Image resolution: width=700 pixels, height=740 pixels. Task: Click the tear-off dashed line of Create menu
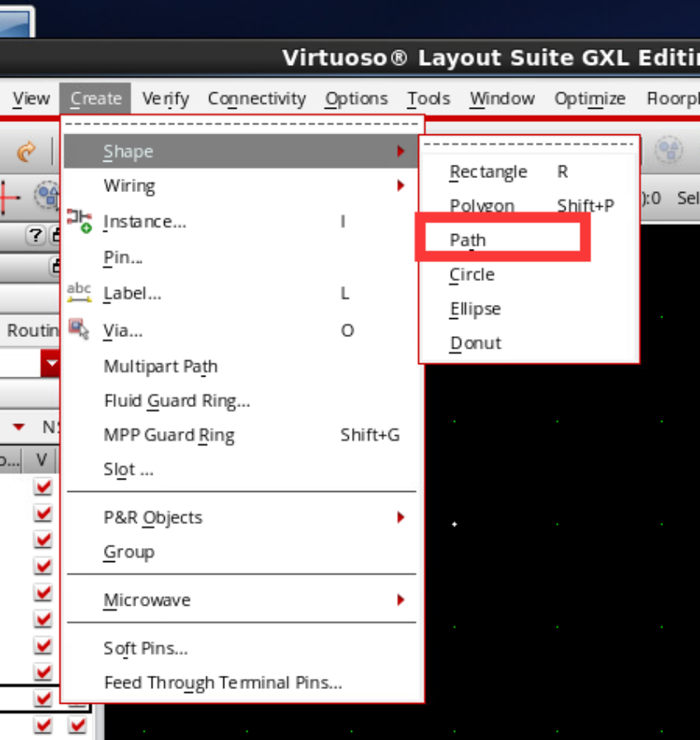242,124
